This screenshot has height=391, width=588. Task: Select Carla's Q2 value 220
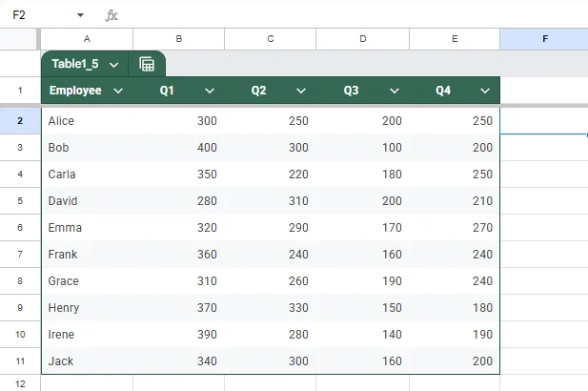click(271, 175)
